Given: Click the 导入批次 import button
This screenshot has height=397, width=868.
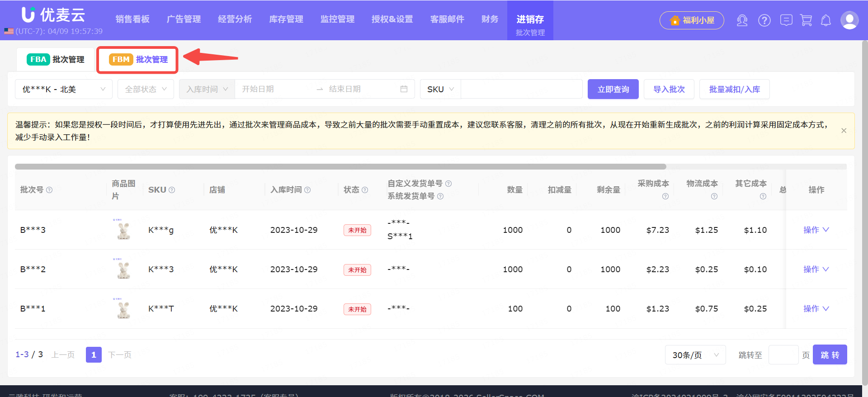Looking at the screenshot, I should point(669,89).
